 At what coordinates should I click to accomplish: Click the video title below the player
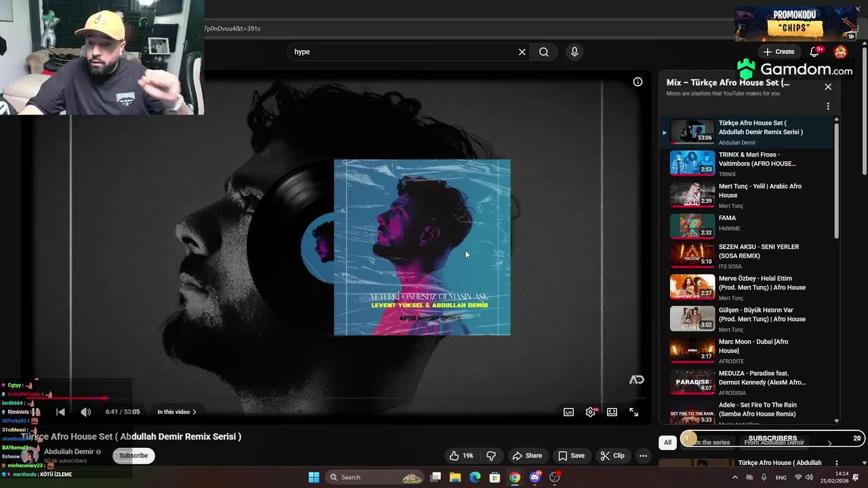(131, 436)
